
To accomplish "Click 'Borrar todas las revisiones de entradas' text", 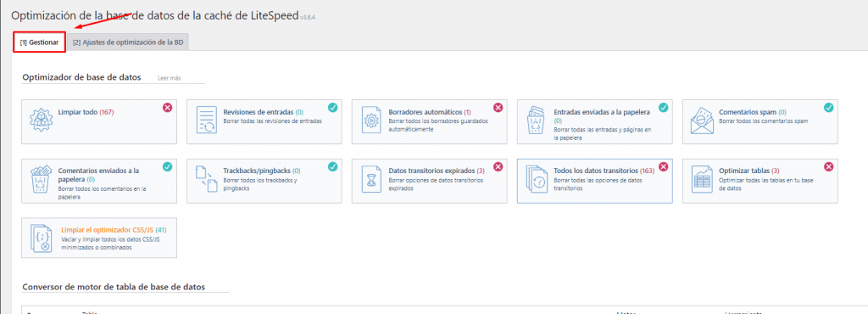I will [272, 121].
